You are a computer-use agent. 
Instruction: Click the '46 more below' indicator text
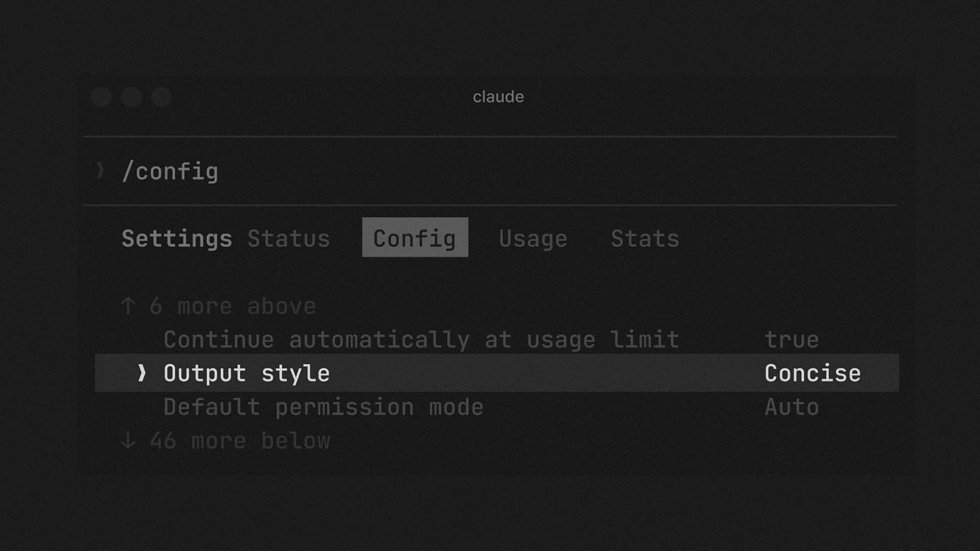240,440
